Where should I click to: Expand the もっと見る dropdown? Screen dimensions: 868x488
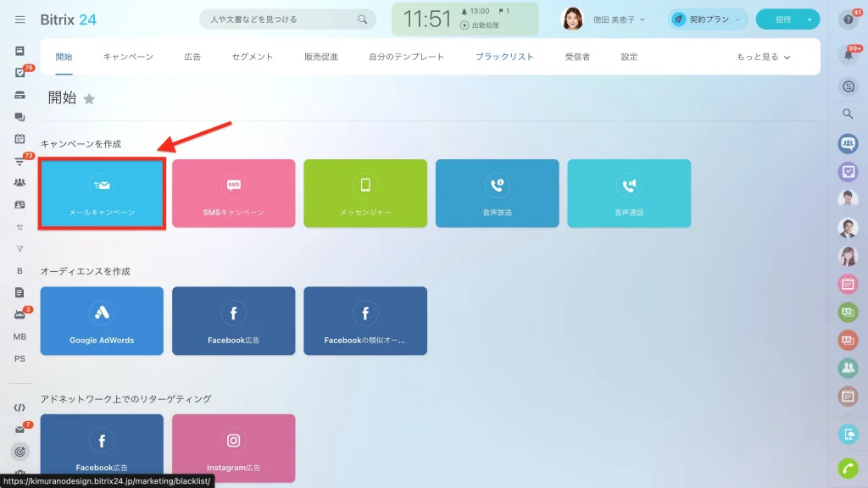click(763, 57)
